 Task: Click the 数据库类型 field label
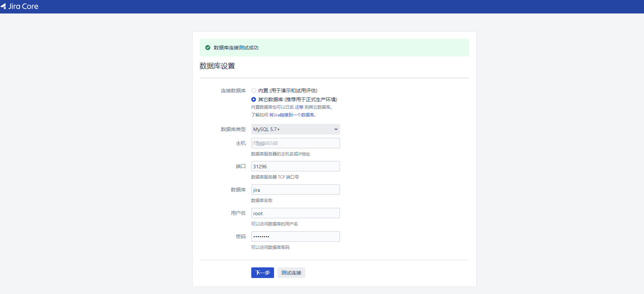click(233, 129)
